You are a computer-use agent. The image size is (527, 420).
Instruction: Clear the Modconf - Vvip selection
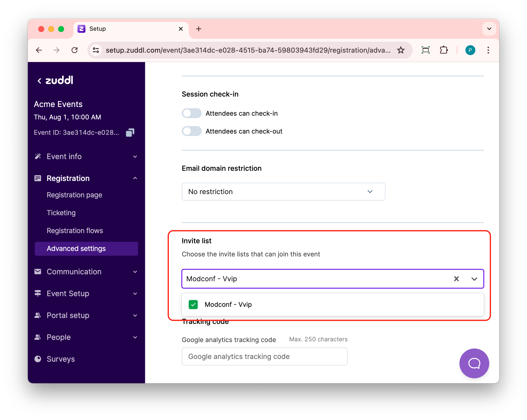pyautogui.click(x=456, y=279)
